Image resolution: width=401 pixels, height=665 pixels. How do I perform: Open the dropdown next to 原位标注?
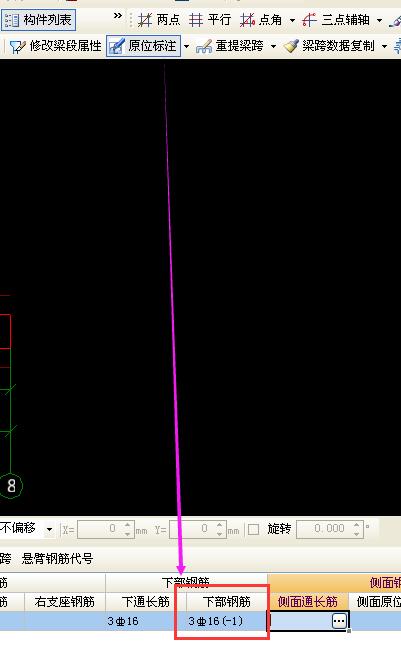(x=187, y=46)
